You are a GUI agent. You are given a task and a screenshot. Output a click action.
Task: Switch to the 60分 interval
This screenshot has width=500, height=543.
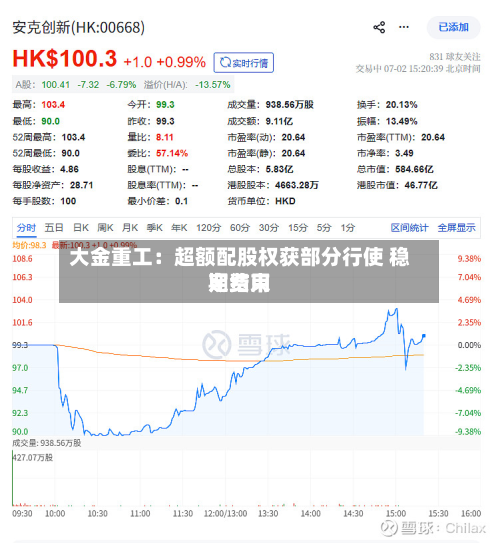pyautogui.click(x=240, y=228)
